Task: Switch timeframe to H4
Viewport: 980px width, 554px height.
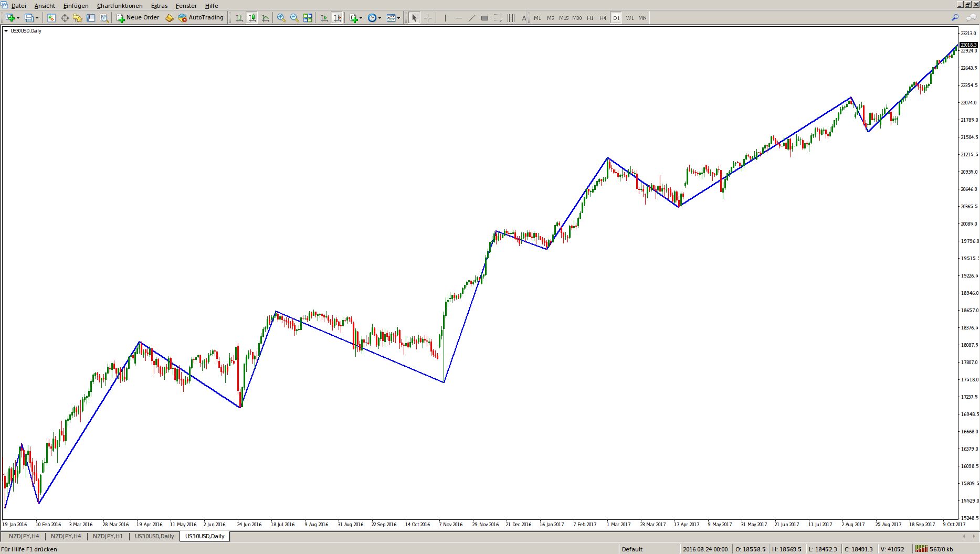Action: [x=603, y=18]
